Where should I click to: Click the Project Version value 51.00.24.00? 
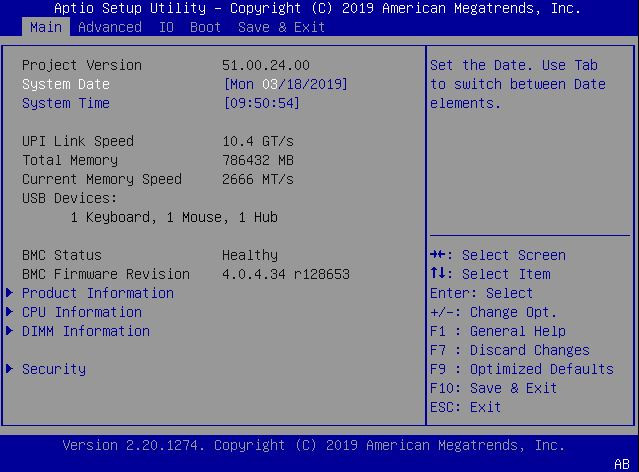[266, 65]
